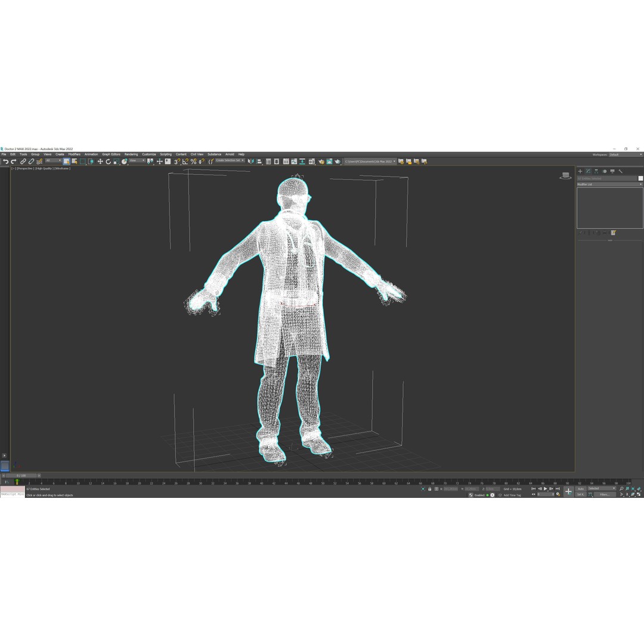Open the Modifiers menu
This screenshot has width=644, height=644.
pos(75,154)
